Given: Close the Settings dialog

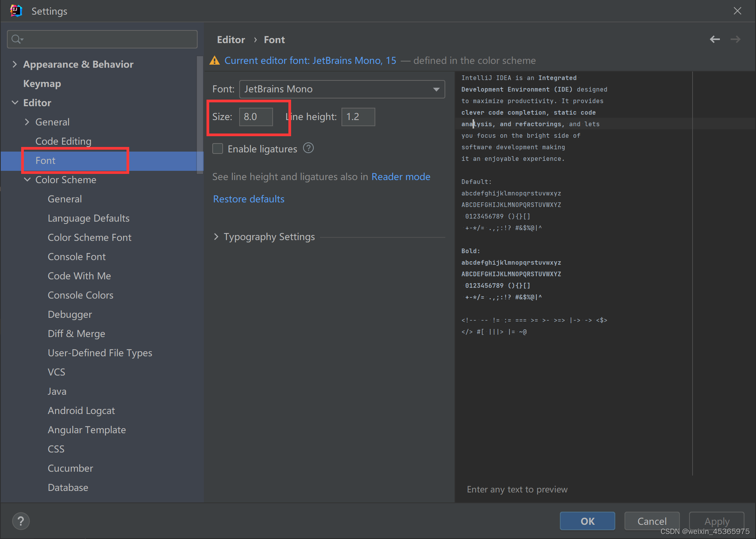Looking at the screenshot, I should click(x=737, y=11).
